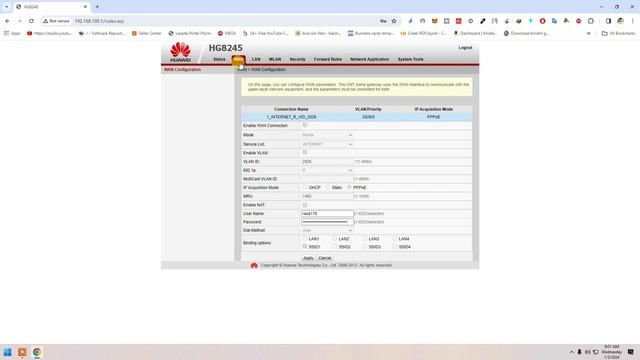Viewport: 640px width, 360px height.
Task: Check the LAN1 binding checkbox
Action: tap(304, 238)
